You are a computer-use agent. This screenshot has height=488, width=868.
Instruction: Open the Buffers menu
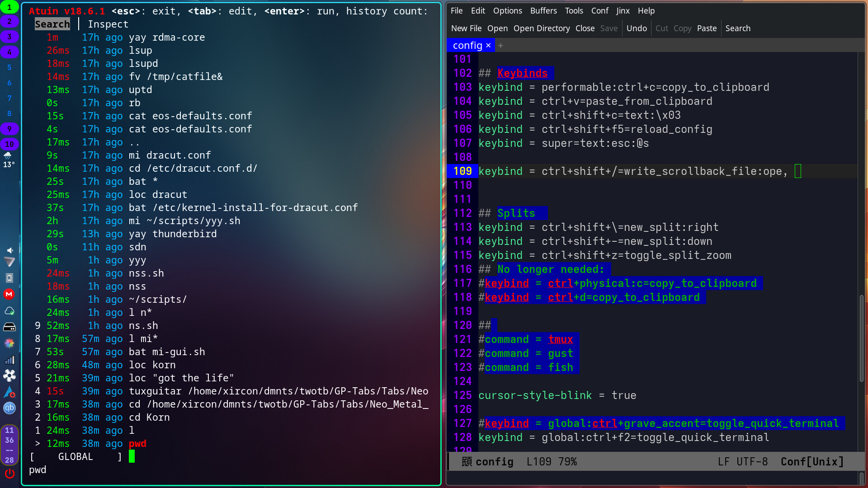coord(543,10)
